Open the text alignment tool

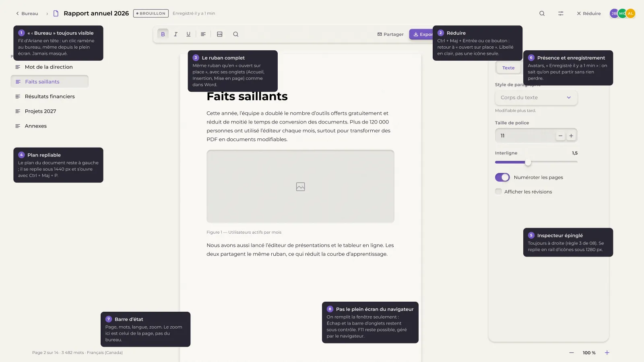click(x=203, y=34)
